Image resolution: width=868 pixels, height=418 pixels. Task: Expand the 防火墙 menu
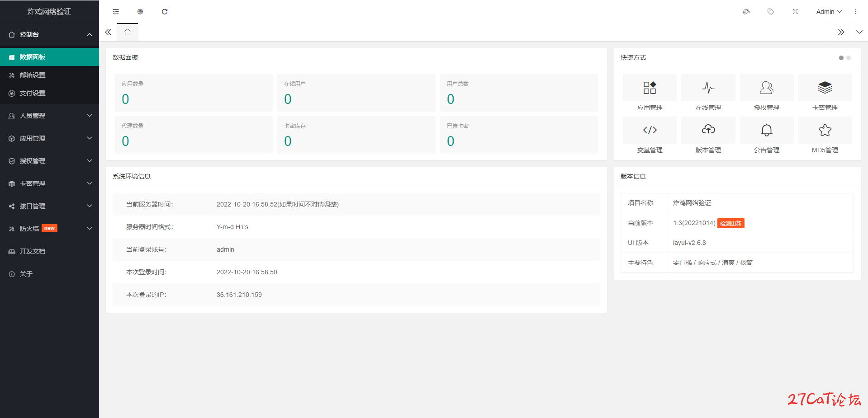[x=50, y=229]
